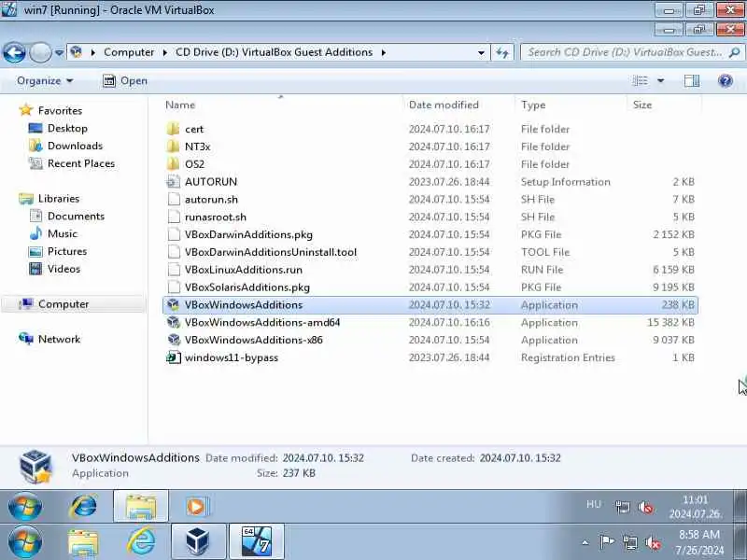
Task: Select the cert folder icon
Action: [174, 129]
